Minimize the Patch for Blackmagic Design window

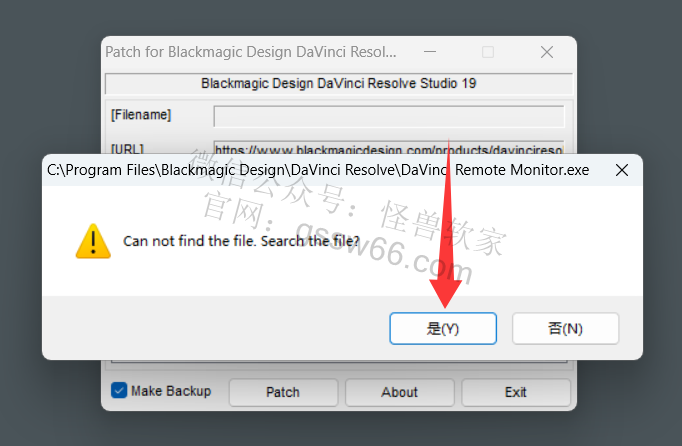tap(430, 52)
